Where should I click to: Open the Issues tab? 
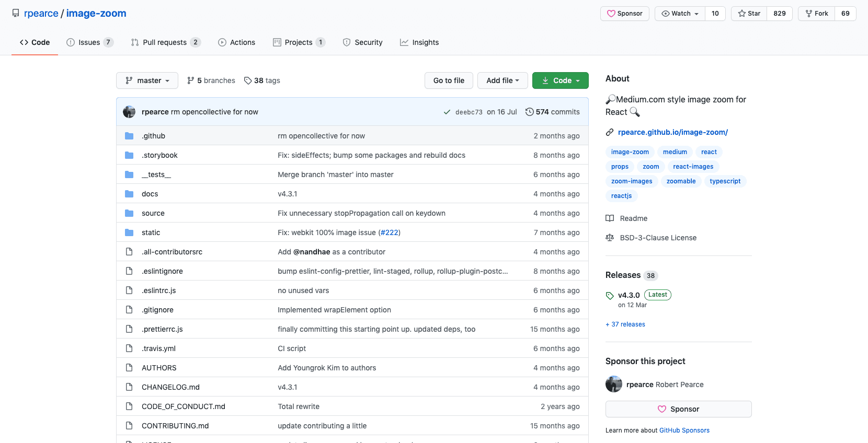pos(90,42)
